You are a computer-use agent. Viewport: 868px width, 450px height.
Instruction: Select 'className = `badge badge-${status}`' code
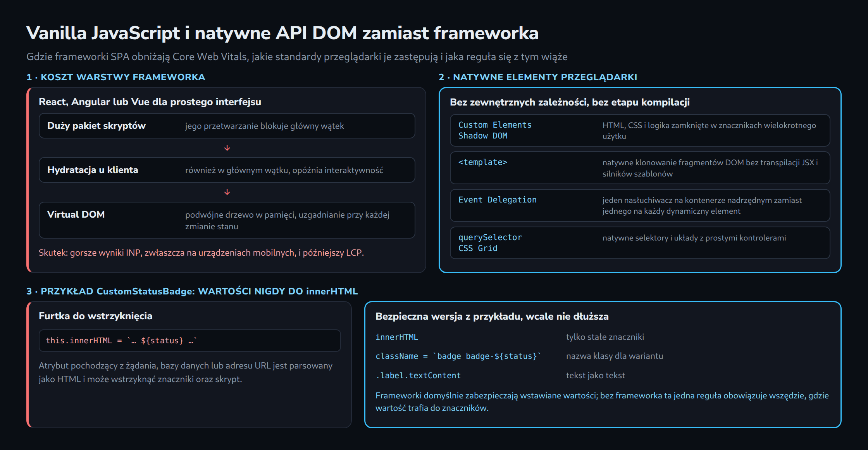click(x=458, y=356)
